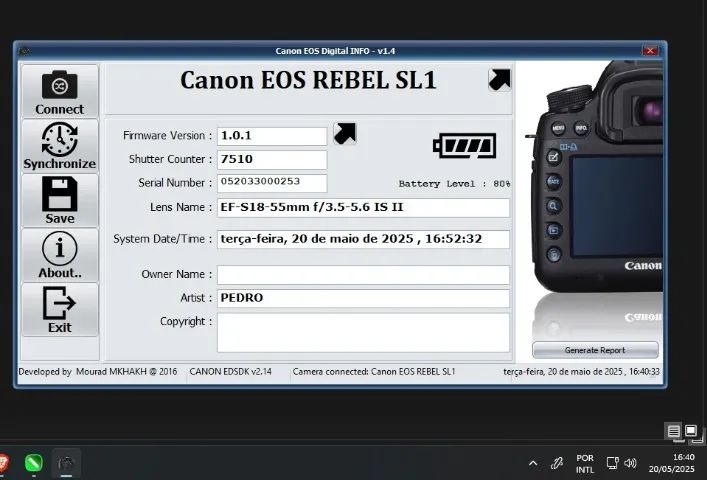This screenshot has width=707, height=480.
Task: Open the POR INTL language selector
Action: [x=585, y=464]
